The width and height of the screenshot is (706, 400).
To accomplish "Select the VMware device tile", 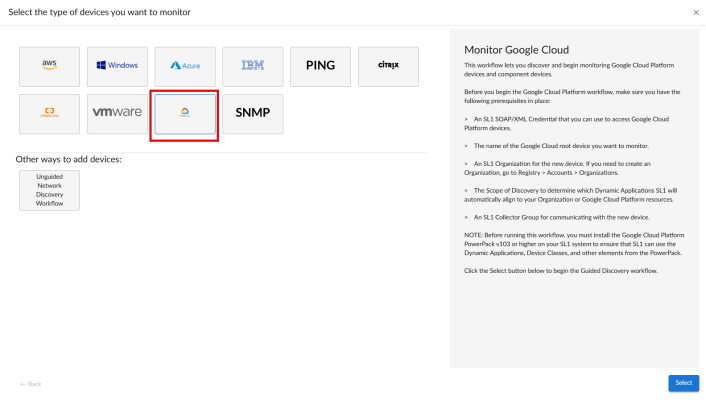I will click(117, 114).
